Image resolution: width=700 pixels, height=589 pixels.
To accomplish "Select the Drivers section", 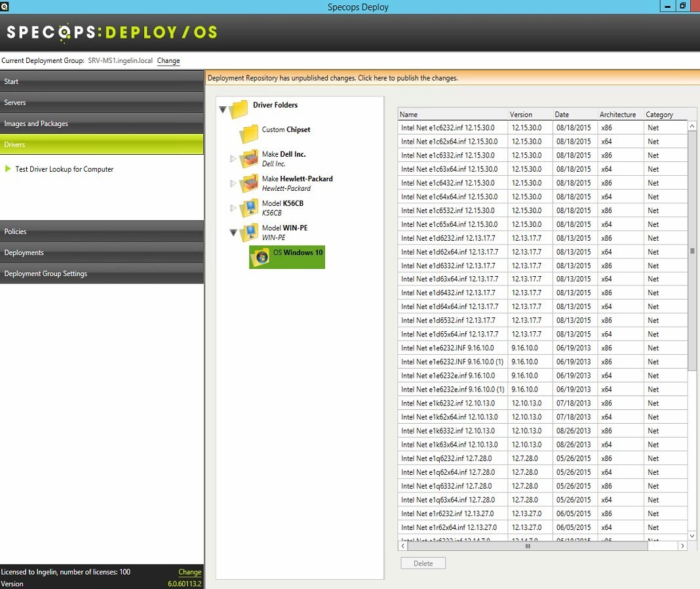I will 102,144.
